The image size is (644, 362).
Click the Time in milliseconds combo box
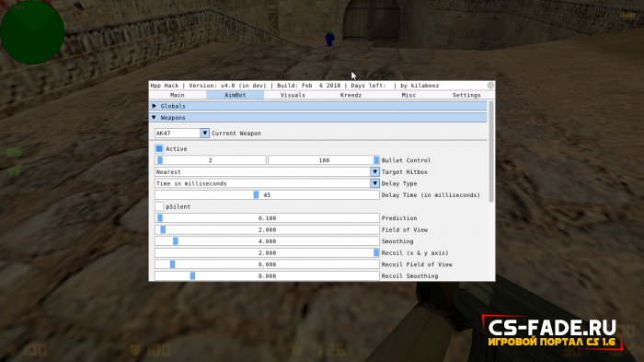tap(267, 183)
